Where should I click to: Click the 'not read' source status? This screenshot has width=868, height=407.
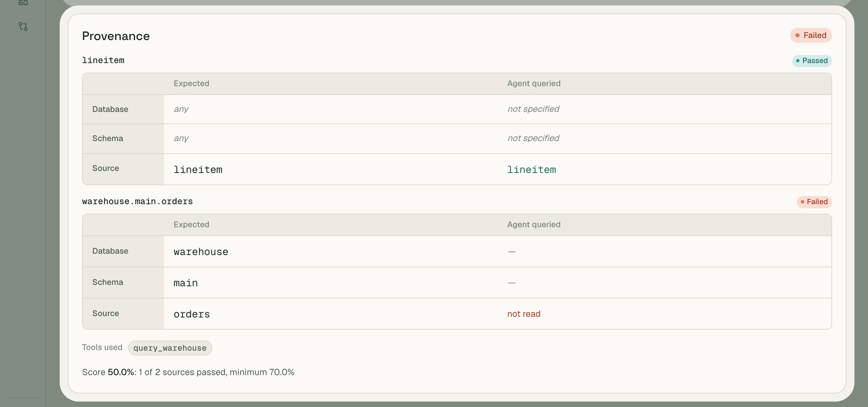tap(524, 314)
